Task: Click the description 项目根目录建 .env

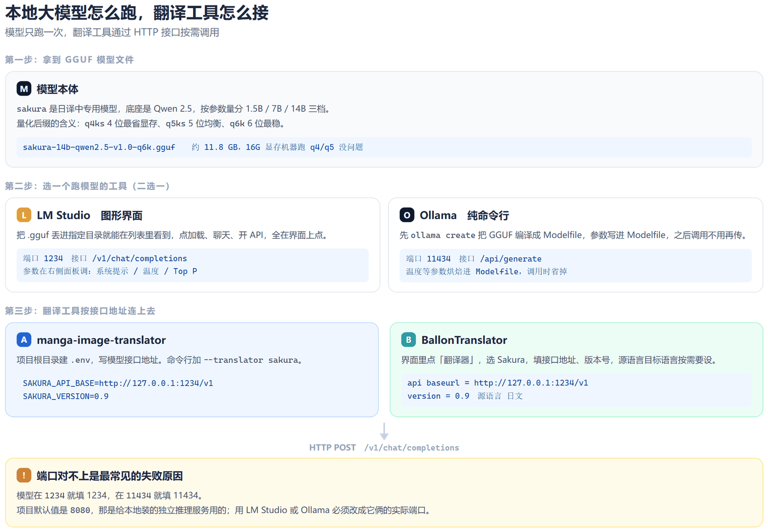Action: (161, 360)
